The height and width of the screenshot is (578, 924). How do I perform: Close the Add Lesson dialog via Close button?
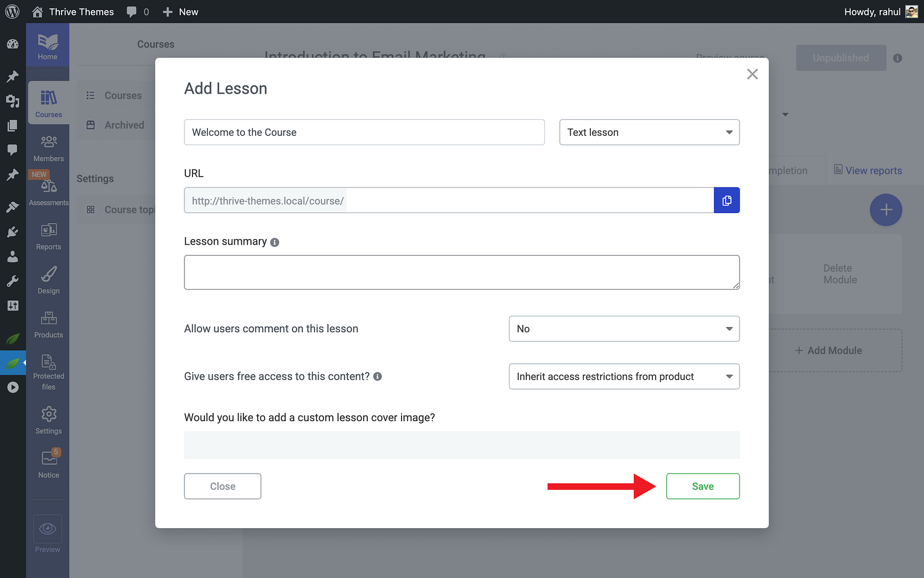(222, 486)
